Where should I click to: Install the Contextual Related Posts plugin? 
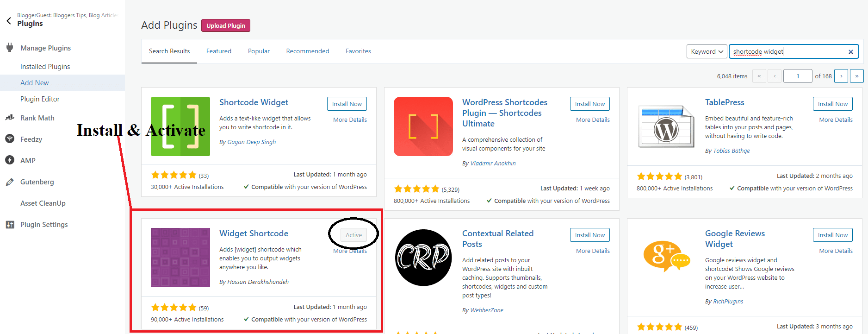[x=590, y=235]
